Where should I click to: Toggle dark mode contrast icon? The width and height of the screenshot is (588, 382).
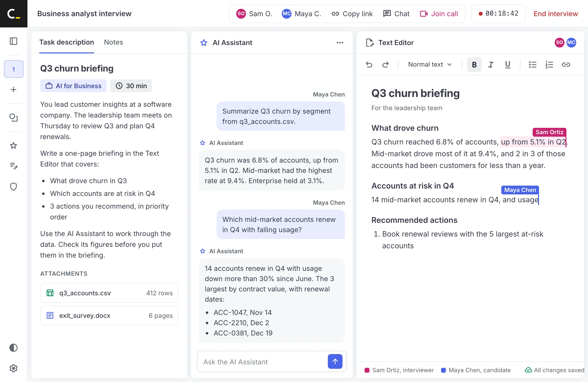(x=13, y=348)
